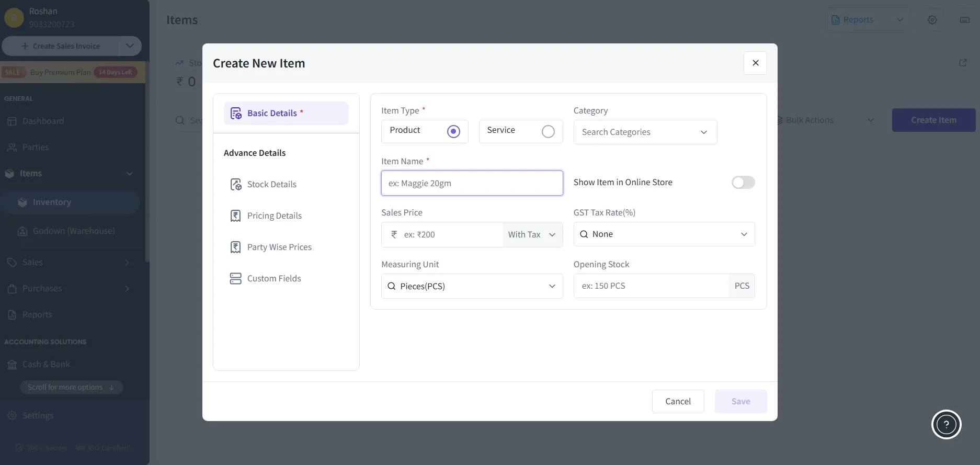Click the Roshan profile avatar
The height and width of the screenshot is (465, 980).
[14, 18]
